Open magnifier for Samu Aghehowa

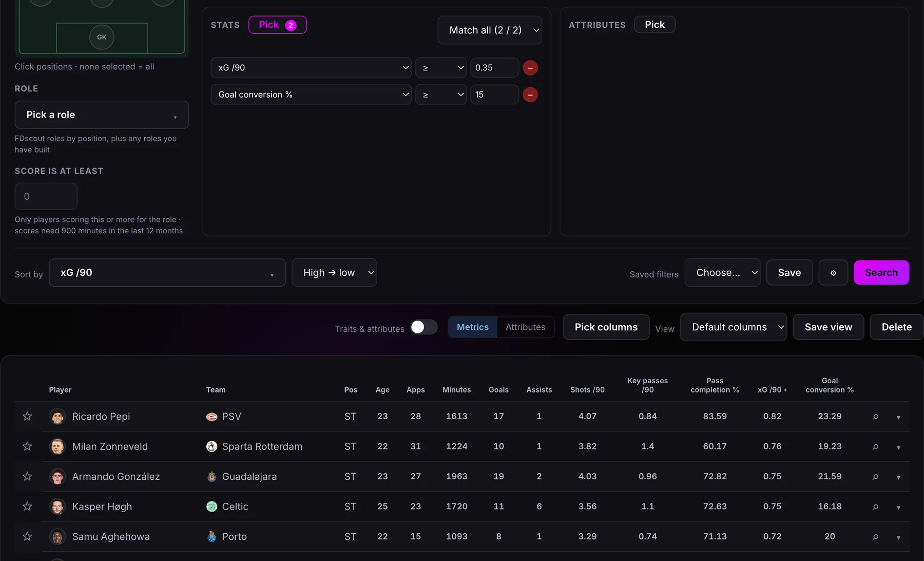tap(875, 537)
